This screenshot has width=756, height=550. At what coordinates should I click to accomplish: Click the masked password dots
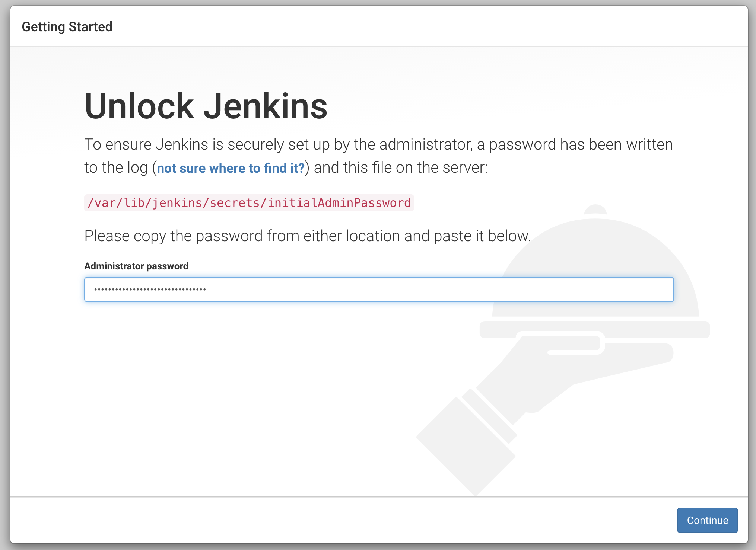pos(149,290)
